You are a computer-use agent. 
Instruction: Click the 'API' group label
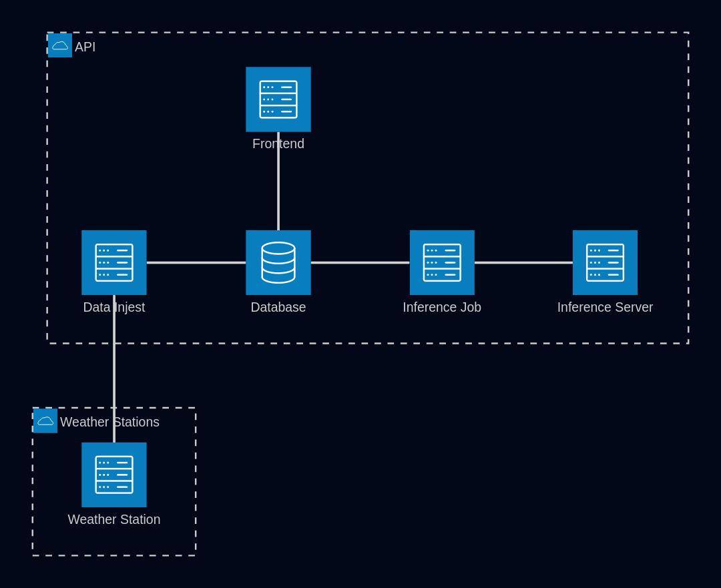click(85, 47)
